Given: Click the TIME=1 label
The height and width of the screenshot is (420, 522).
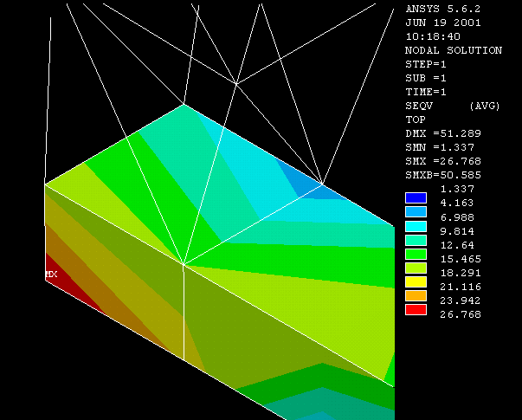Looking at the screenshot, I should pos(426,92).
